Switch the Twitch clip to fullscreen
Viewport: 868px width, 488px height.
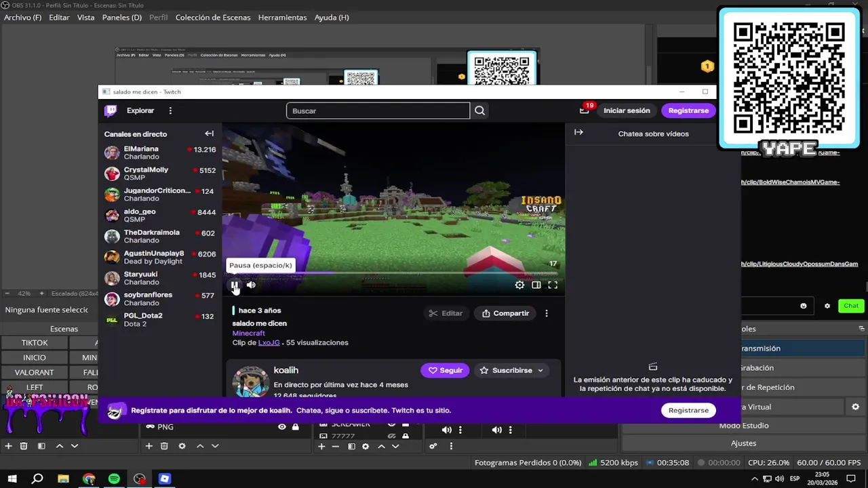click(553, 285)
